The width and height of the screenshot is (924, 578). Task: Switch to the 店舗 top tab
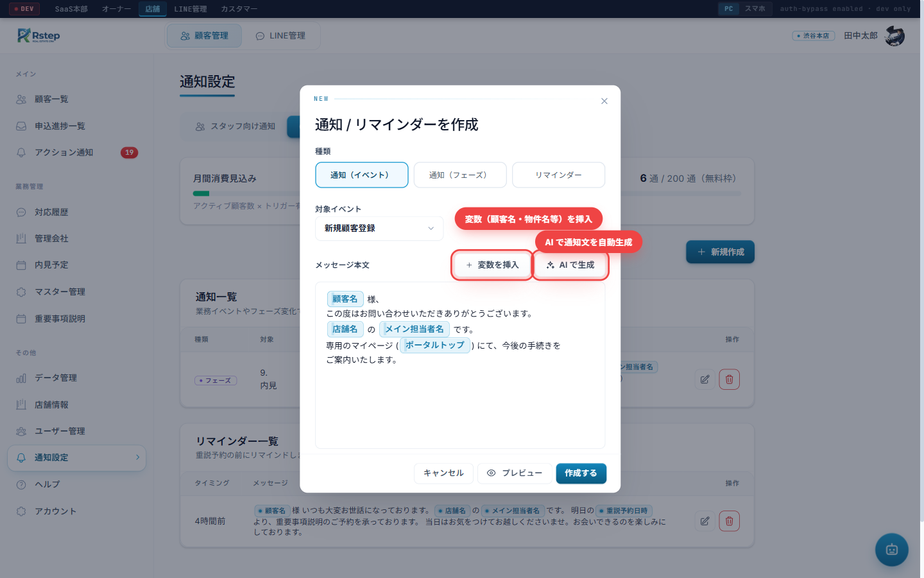(153, 9)
